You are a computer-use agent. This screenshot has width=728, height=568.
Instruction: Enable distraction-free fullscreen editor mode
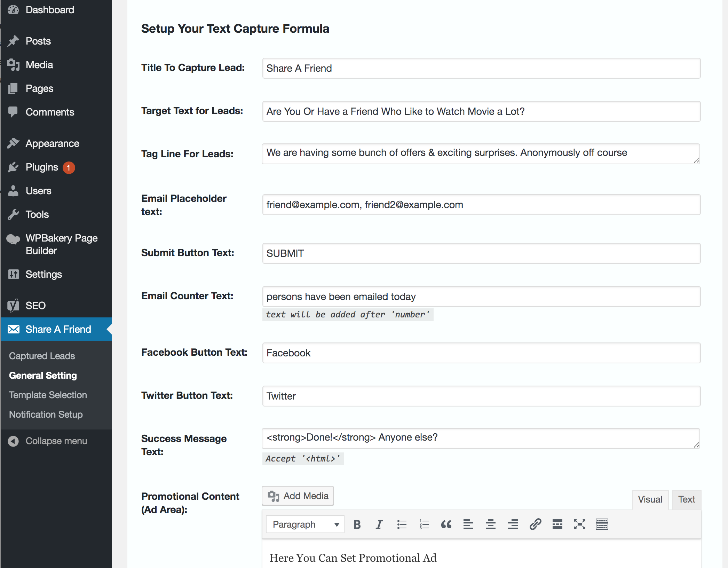[x=579, y=524]
